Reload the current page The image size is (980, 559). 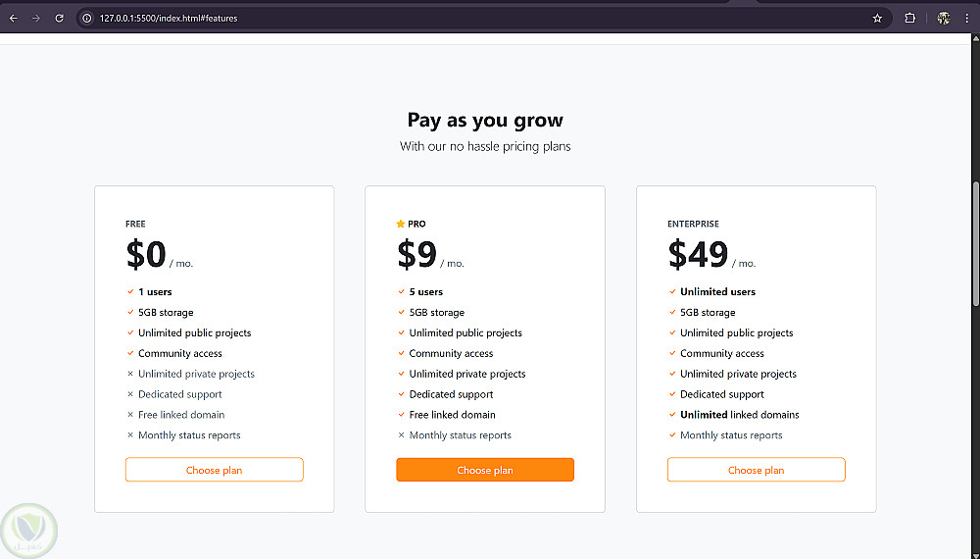pyautogui.click(x=59, y=18)
